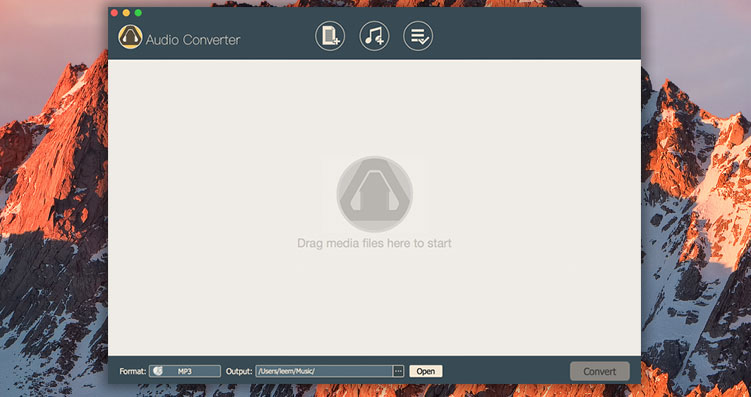
Task: Click the three-dot browse button beside output path
Action: point(398,371)
